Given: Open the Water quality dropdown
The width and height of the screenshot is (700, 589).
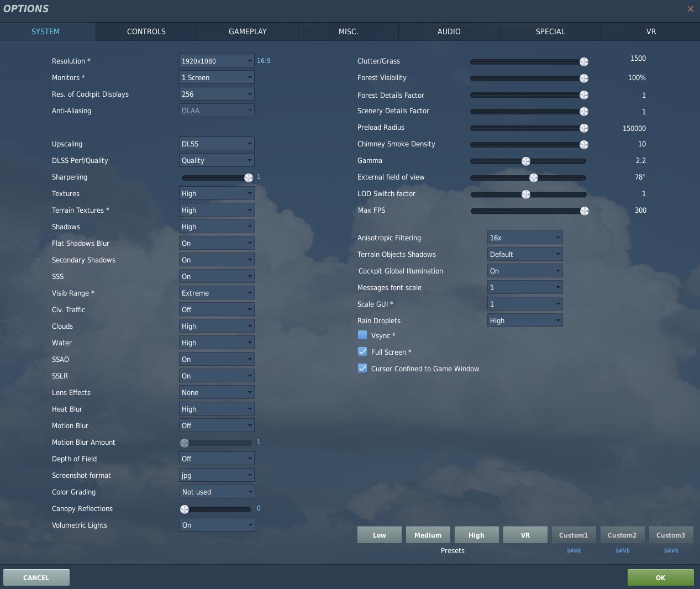Looking at the screenshot, I should (x=217, y=343).
